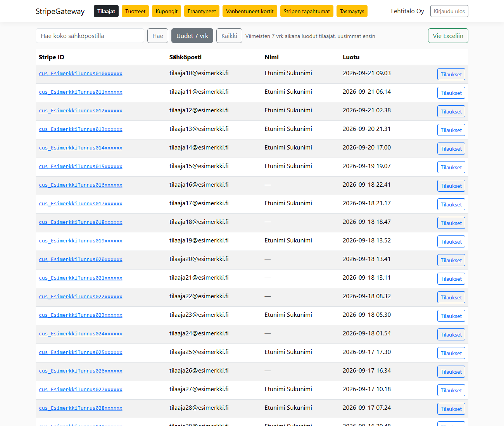Go to the Tuotteet tab
Viewport: 504px width, 426px height.
click(x=135, y=11)
